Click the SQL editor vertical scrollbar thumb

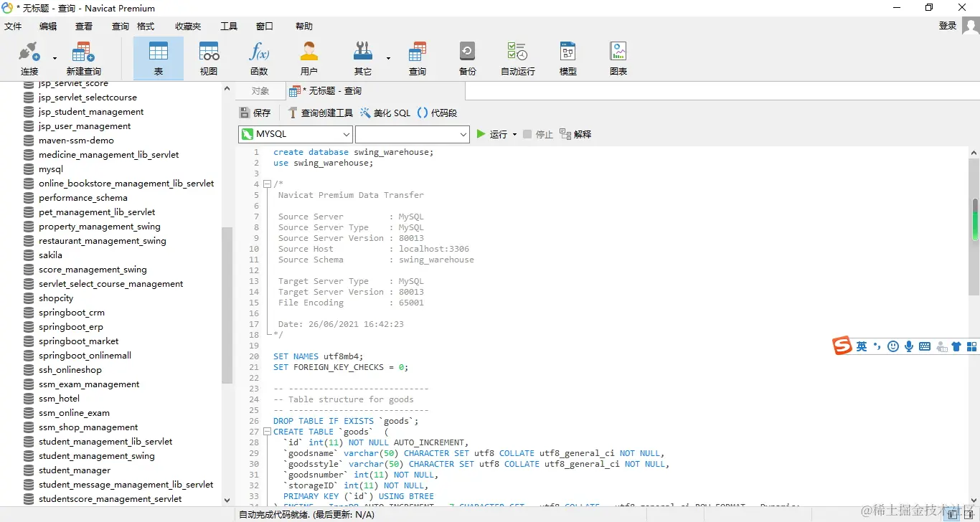974,227
